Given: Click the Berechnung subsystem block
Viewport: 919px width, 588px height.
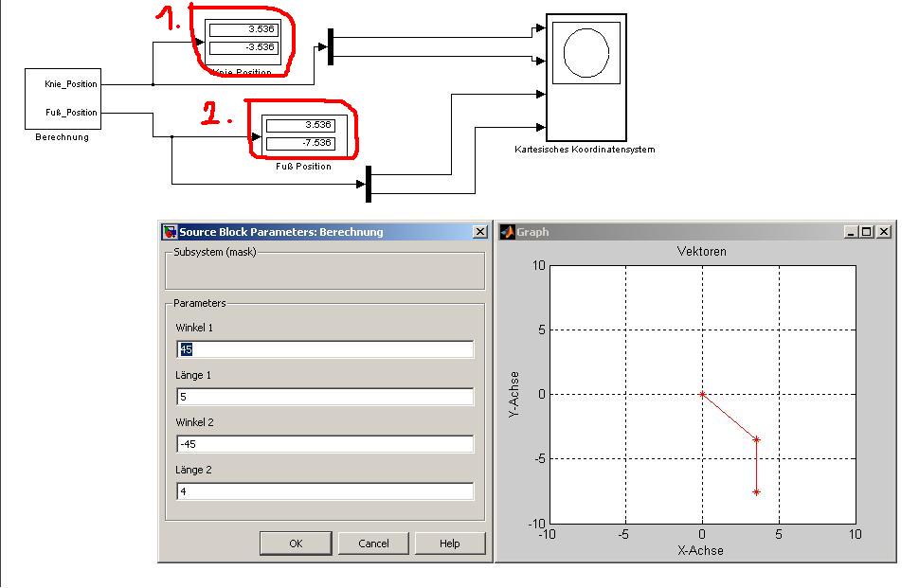Looking at the screenshot, I should (63, 98).
